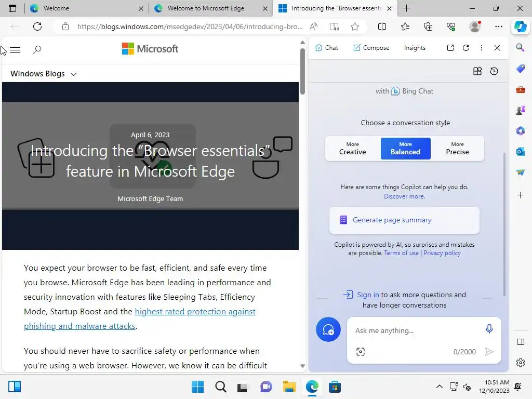Image resolution: width=532 pixels, height=399 pixels.
Task: Open the Privacy policy link
Action: coord(442,253)
